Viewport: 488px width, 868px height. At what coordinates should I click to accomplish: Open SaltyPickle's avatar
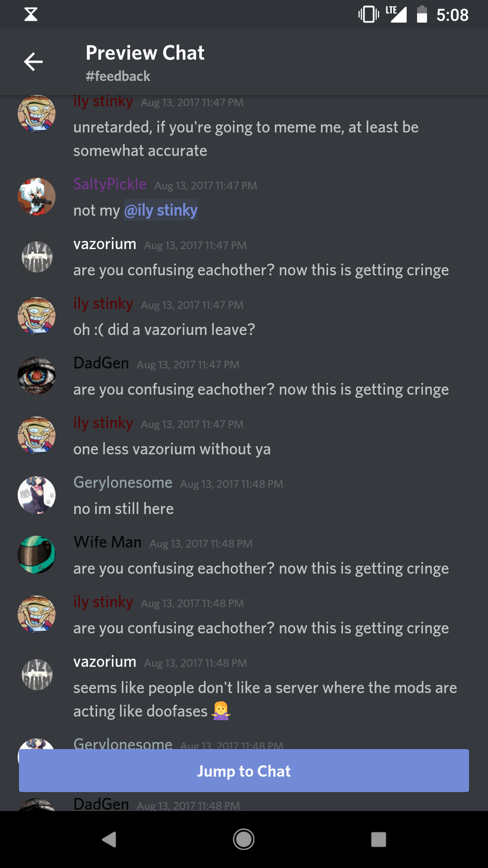click(x=37, y=197)
